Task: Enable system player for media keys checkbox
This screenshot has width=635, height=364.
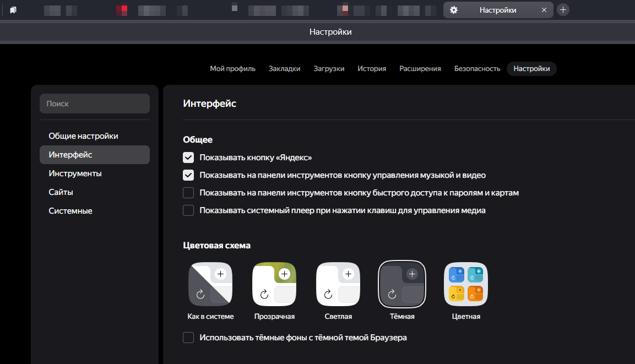Action: pyautogui.click(x=189, y=210)
